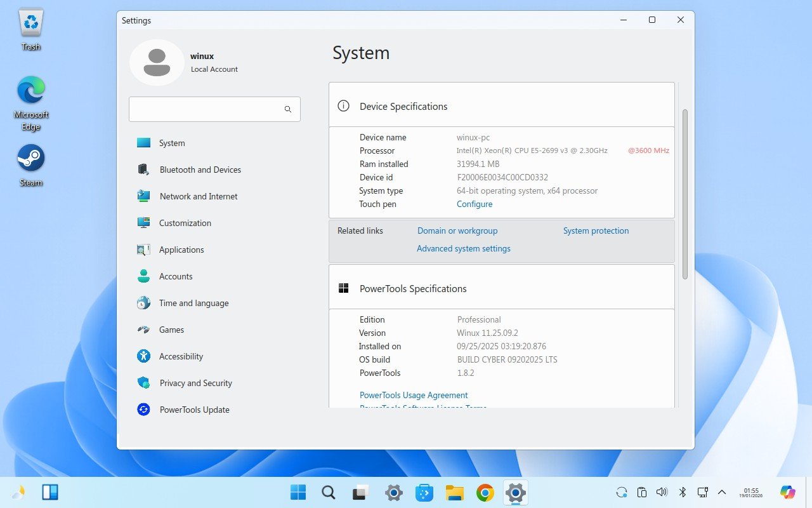This screenshot has width=812, height=508.
Task: Go to the Applications settings section
Action: [181, 250]
